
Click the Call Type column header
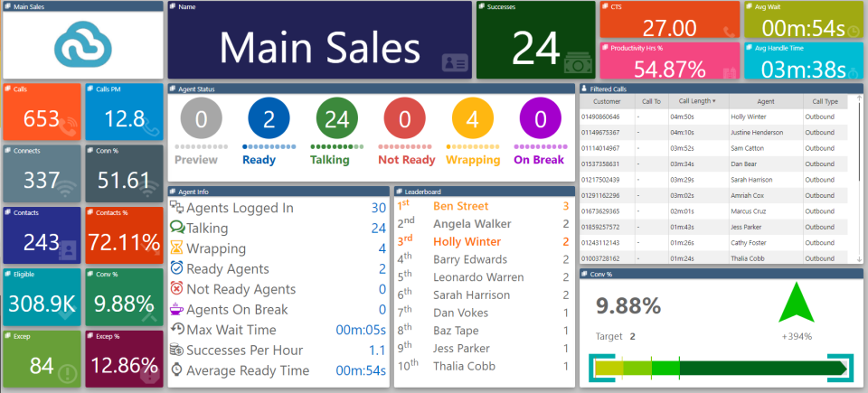point(825,101)
